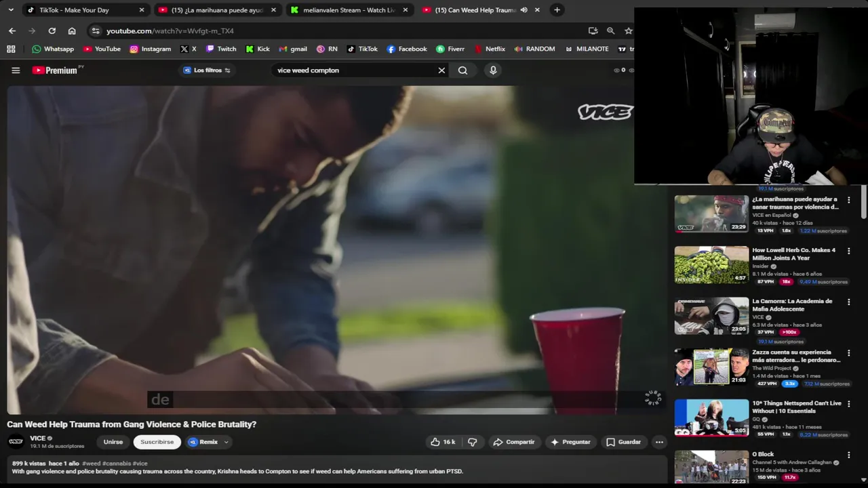Open X bookmark
The height and width of the screenshot is (488, 868).
click(x=189, y=49)
